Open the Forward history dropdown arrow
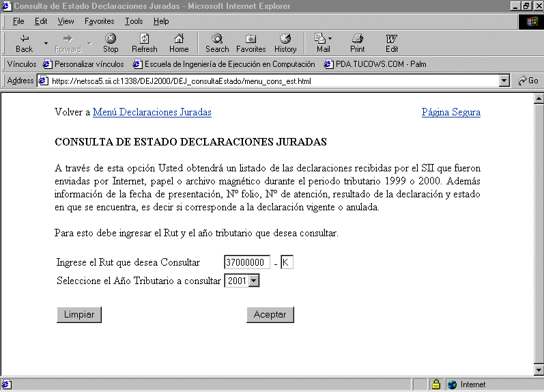 point(89,44)
